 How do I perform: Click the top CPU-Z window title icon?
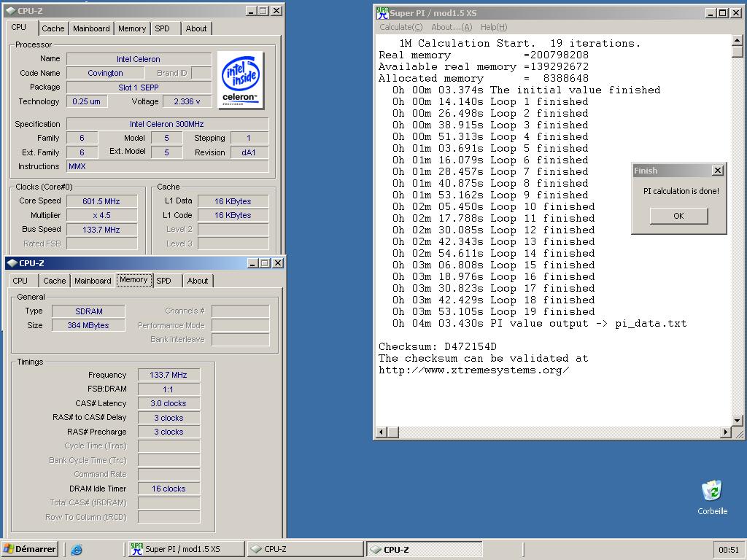click(x=11, y=10)
